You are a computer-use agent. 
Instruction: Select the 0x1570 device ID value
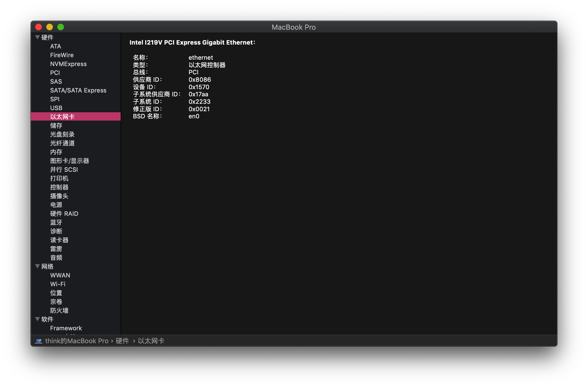pyautogui.click(x=199, y=87)
